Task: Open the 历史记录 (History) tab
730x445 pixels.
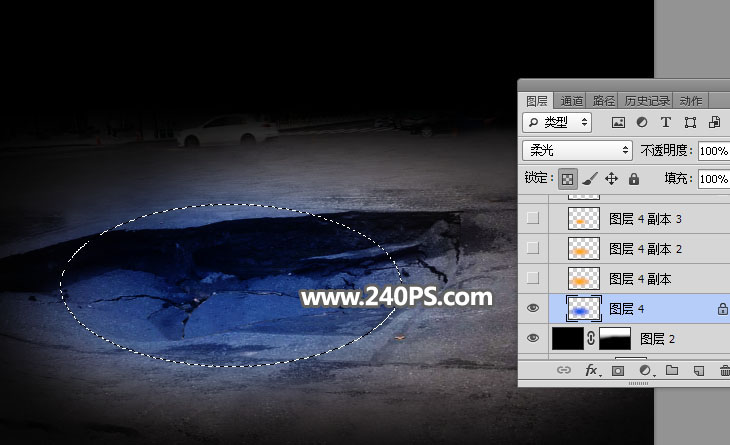Action: tap(647, 101)
